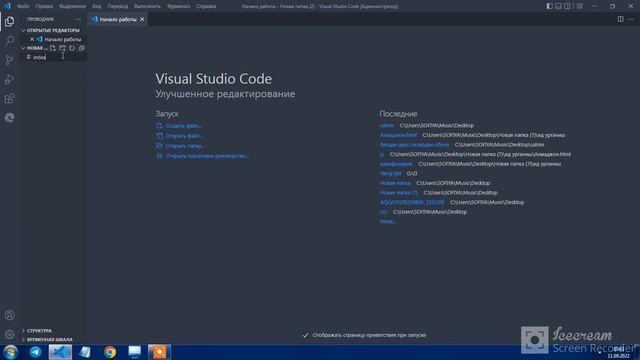The image size is (640, 360).
Task: Open the monitor icon in the taskbar
Action: tap(134, 352)
